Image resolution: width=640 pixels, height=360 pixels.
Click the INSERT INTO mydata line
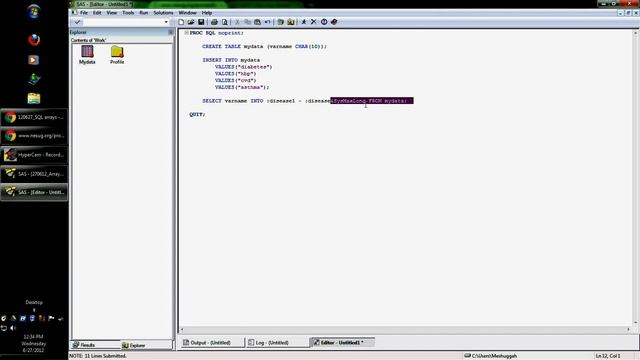point(231,60)
